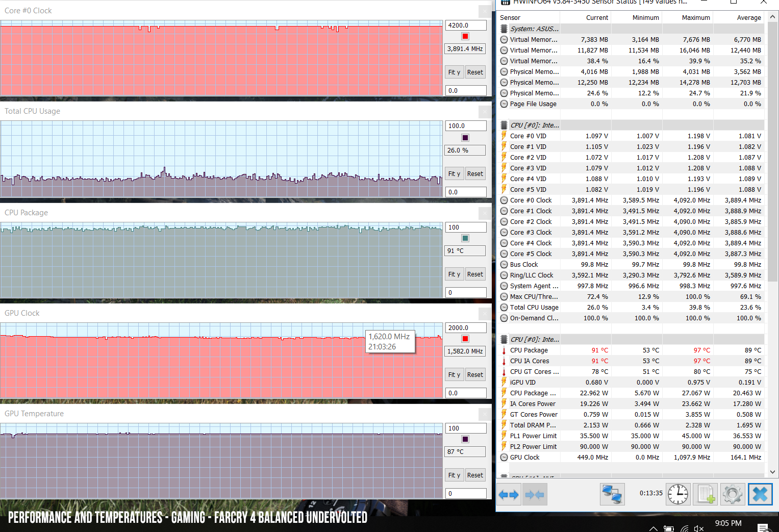The image size is (779, 532).
Task: Click Fit y in GPU Temperature graph
Action: (x=454, y=475)
